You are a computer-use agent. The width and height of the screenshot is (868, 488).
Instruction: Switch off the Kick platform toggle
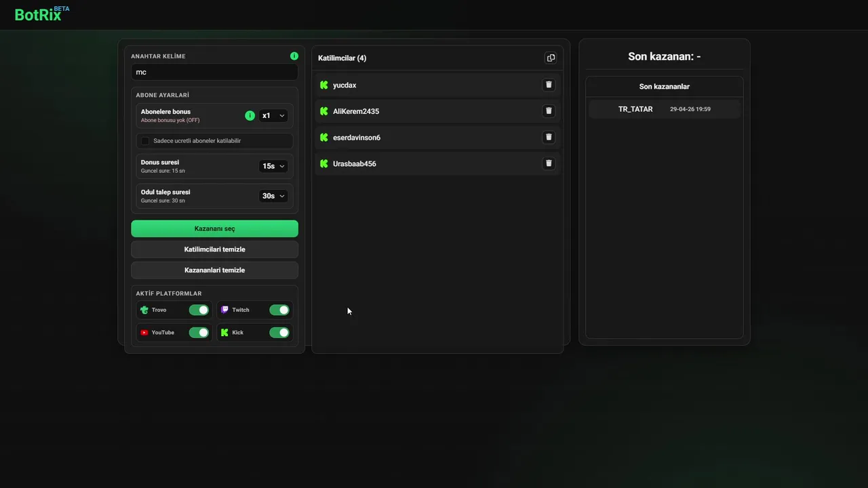(x=279, y=333)
